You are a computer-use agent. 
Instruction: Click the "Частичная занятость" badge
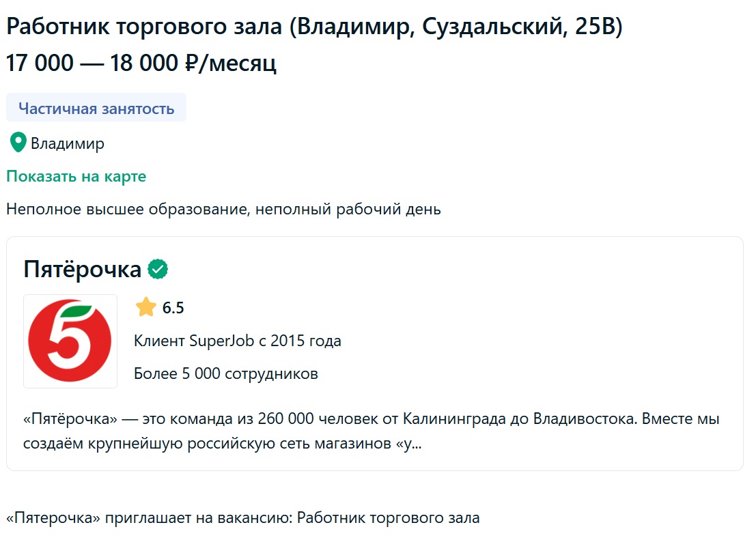coord(96,109)
